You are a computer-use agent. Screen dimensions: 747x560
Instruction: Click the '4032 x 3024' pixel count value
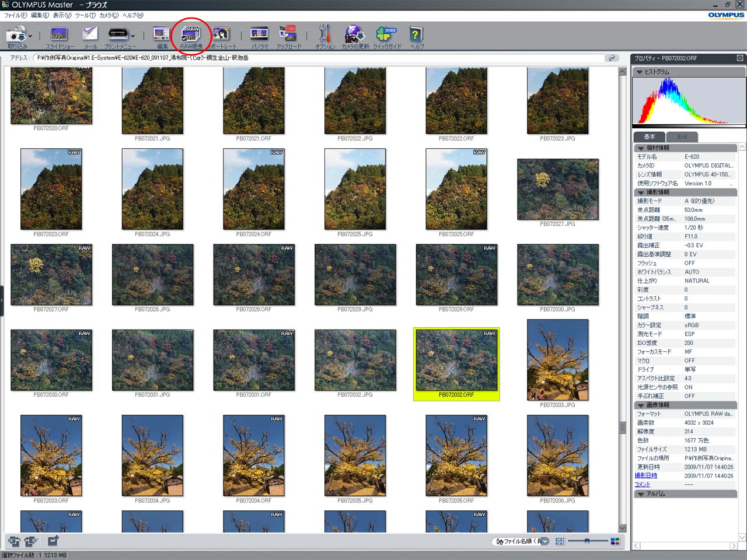click(699, 423)
